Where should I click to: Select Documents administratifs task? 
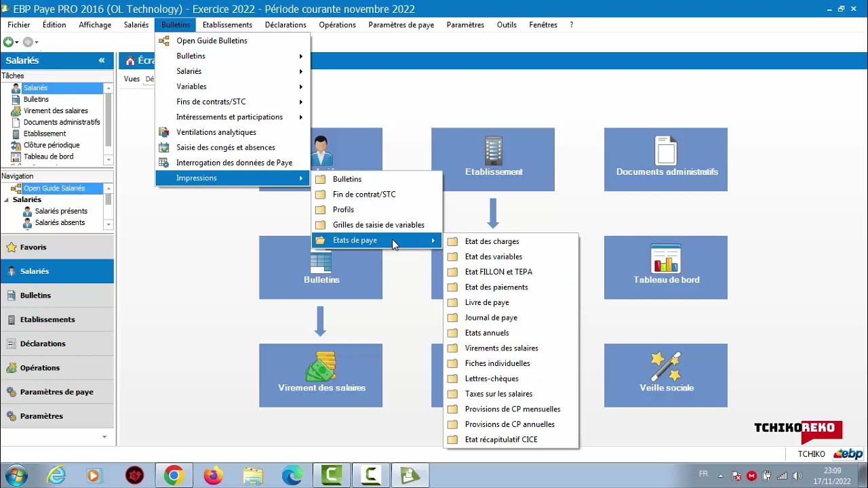point(62,122)
